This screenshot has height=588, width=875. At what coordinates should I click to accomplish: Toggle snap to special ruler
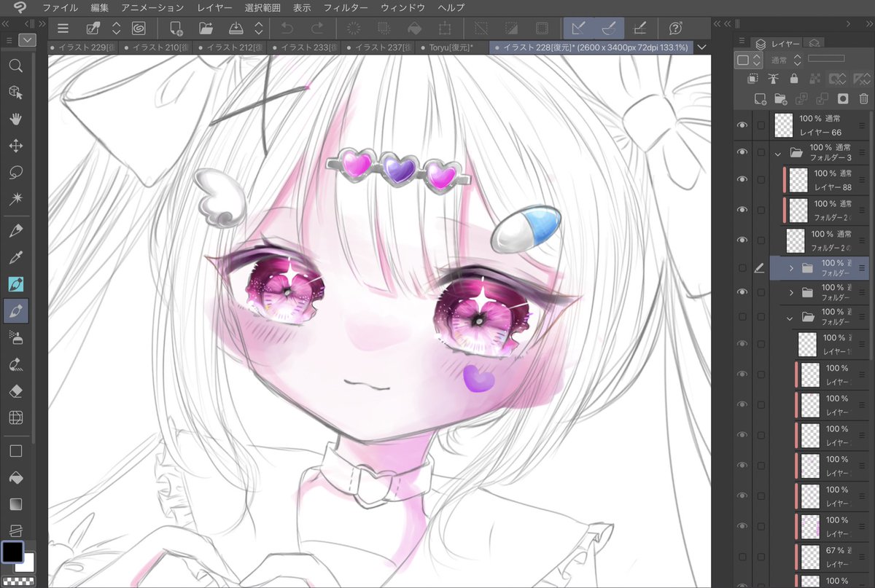[x=608, y=28]
